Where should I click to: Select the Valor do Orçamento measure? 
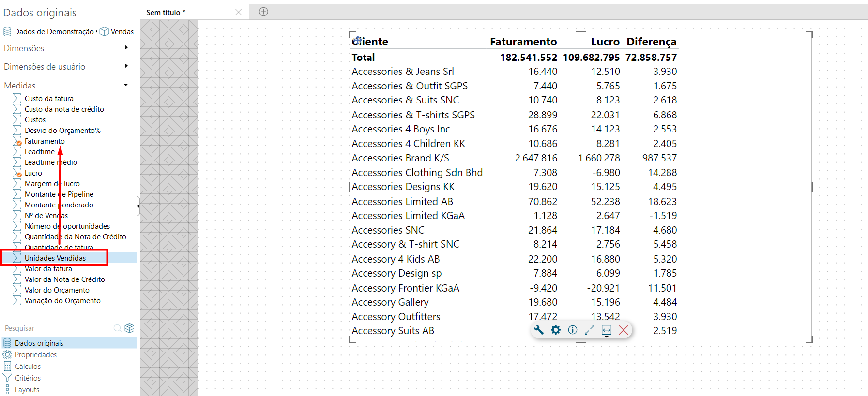pyautogui.click(x=57, y=290)
